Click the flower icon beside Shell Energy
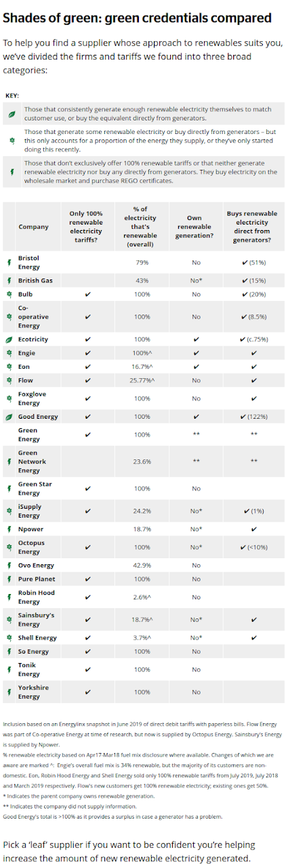 click(x=9, y=637)
